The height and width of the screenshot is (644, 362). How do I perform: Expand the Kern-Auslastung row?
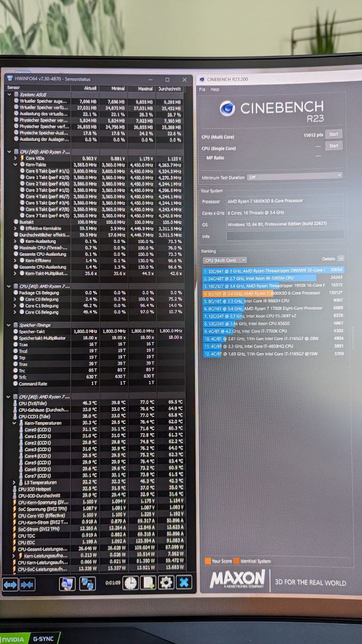[x=16, y=241]
